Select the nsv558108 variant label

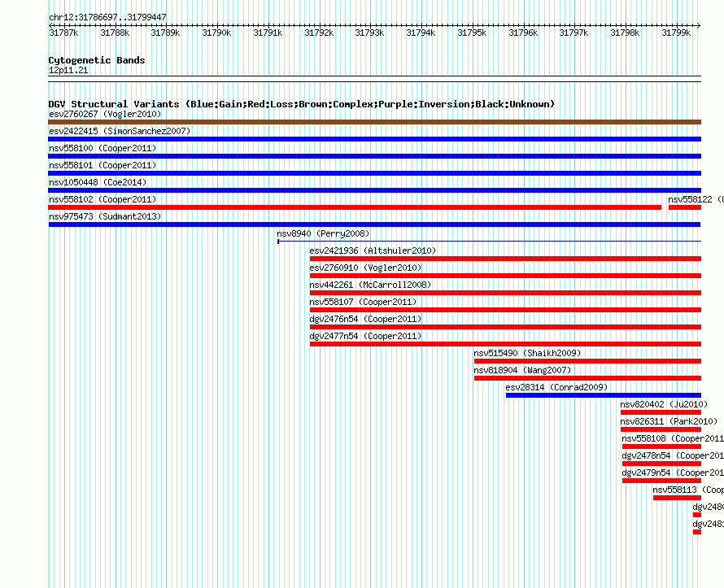pyautogui.click(x=673, y=438)
